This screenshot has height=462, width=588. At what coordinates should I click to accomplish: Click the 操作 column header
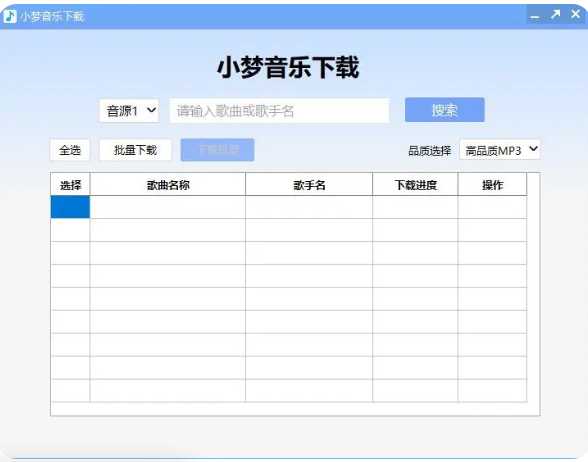click(x=492, y=184)
